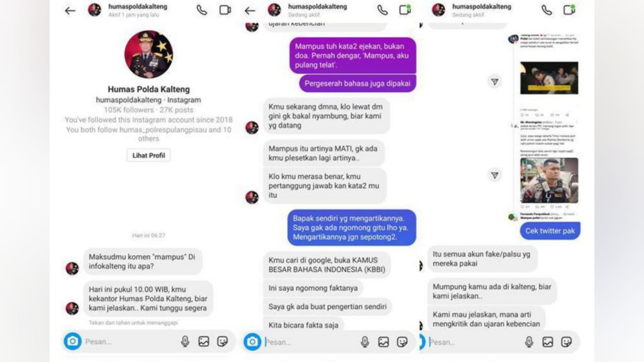Open the Lihat Profil button
This screenshot has height=362, width=644.
tap(149, 155)
